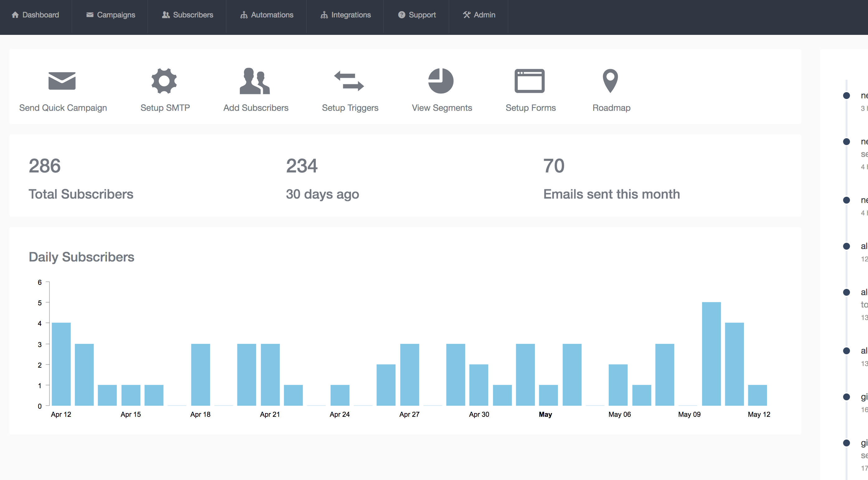Screen dimensions: 868x480
Task: Click the top activity timeline dot
Action: [846, 95]
